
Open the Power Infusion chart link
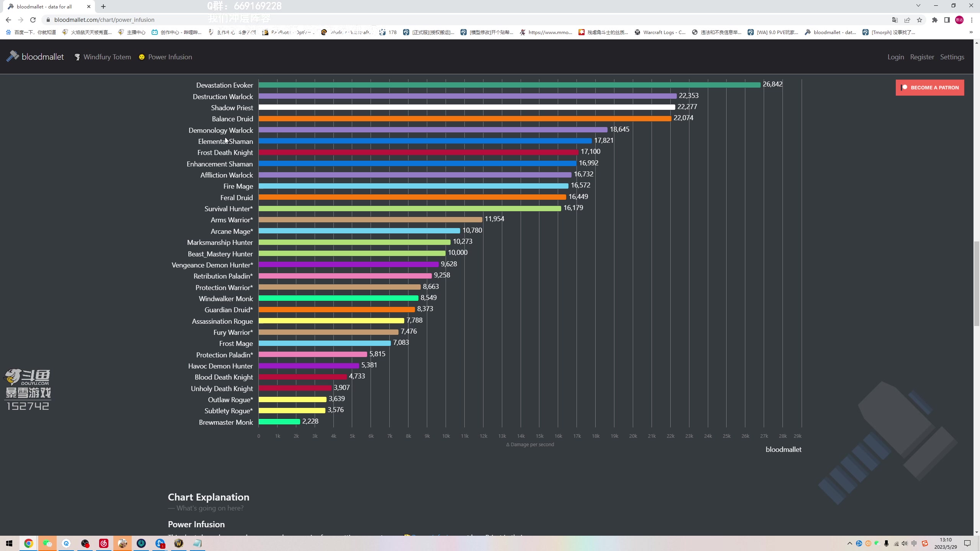(x=165, y=57)
